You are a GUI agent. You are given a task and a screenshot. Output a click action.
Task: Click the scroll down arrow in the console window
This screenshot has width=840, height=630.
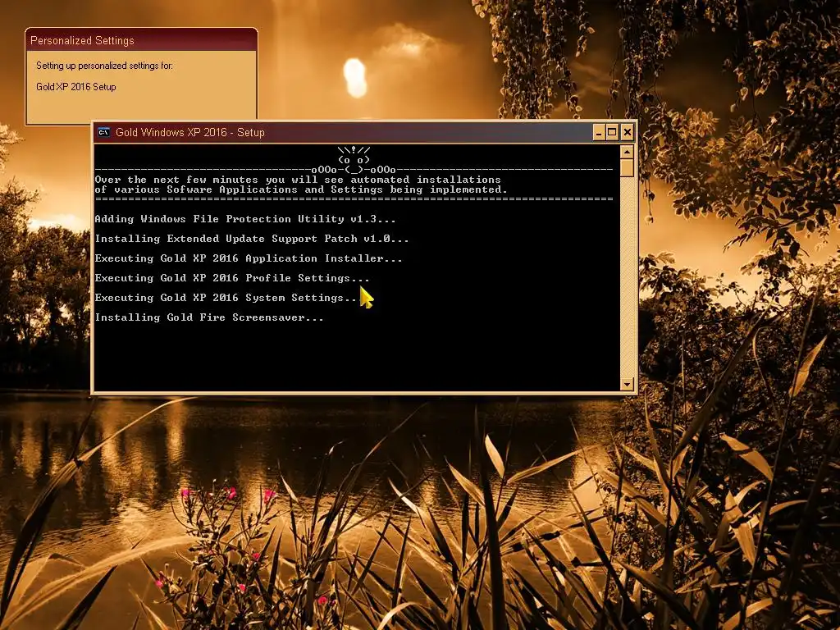click(x=627, y=384)
